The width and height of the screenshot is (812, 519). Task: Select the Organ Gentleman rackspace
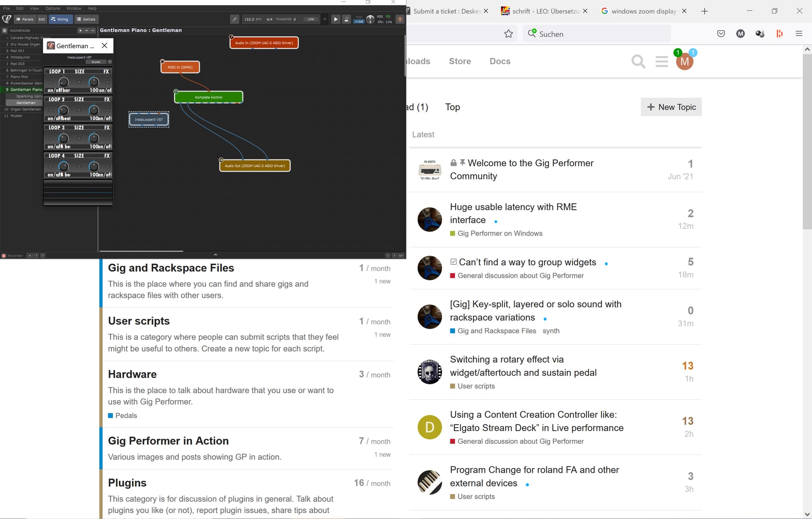pyautogui.click(x=25, y=109)
